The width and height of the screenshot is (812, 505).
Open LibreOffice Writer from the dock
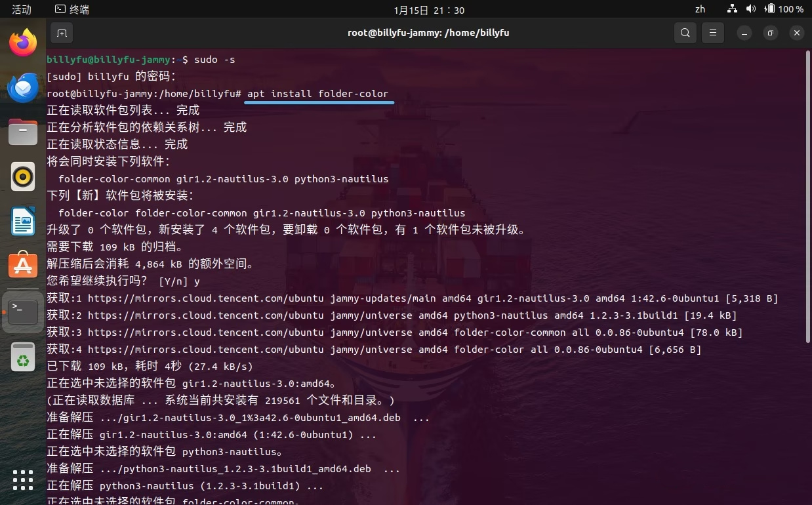click(23, 221)
